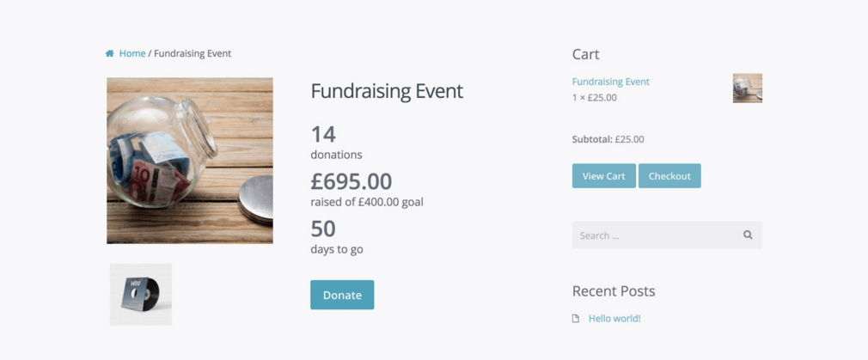Click the document icon beside Hello world!
868x360 pixels.
tap(576, 319)
